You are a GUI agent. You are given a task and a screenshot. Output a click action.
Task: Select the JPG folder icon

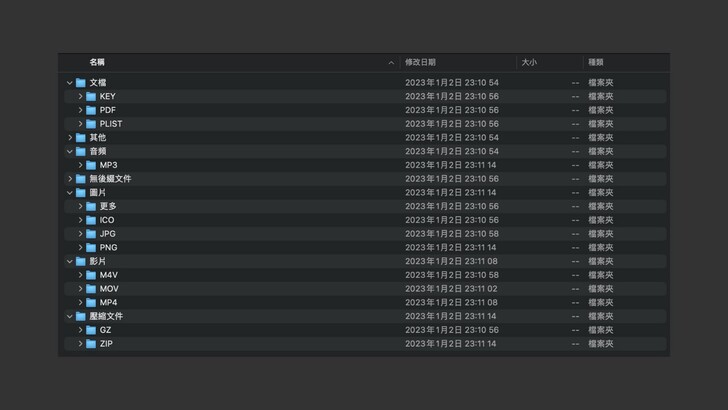click(x=91, y=234)
